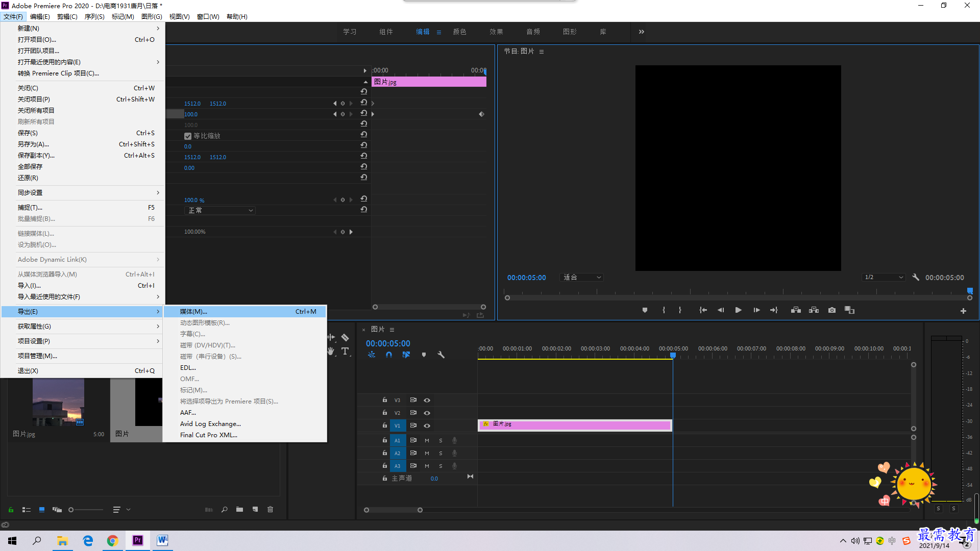Viewport: 980px width, 551px height.
Task: Open Program Monitor 节目 panel menu
Action: click(x=542, y=52)
